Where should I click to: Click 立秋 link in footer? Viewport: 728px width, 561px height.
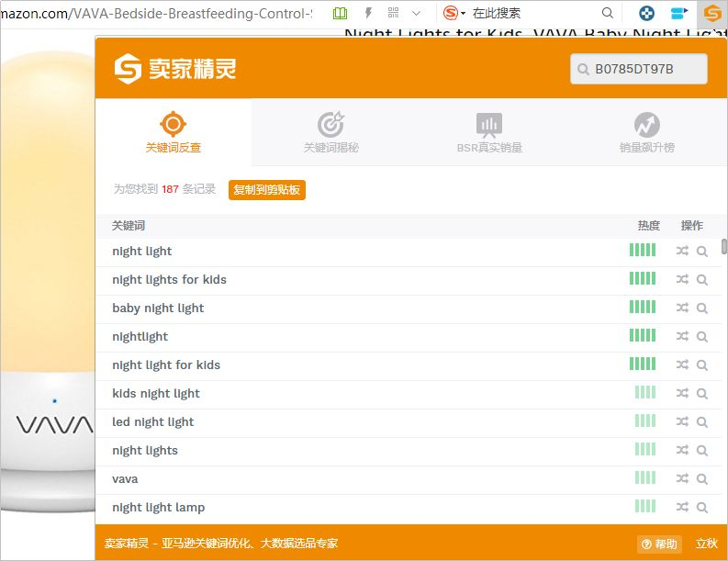(706, 544)
